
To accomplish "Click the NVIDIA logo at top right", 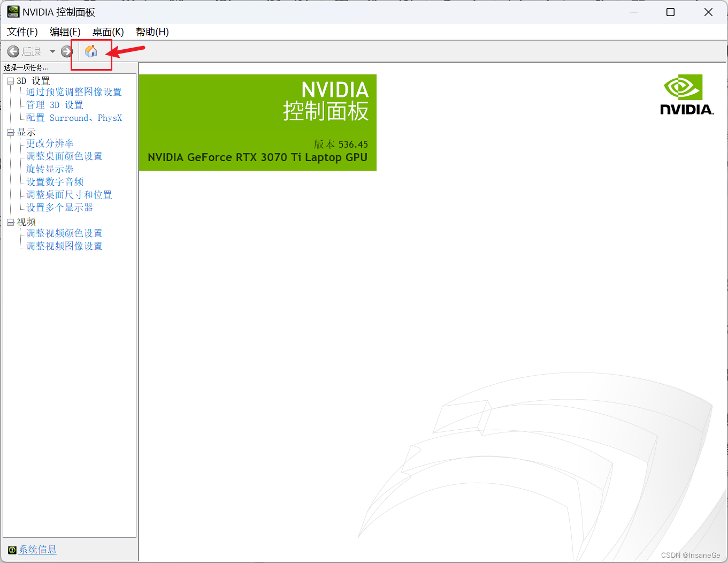I will [687, 95].
